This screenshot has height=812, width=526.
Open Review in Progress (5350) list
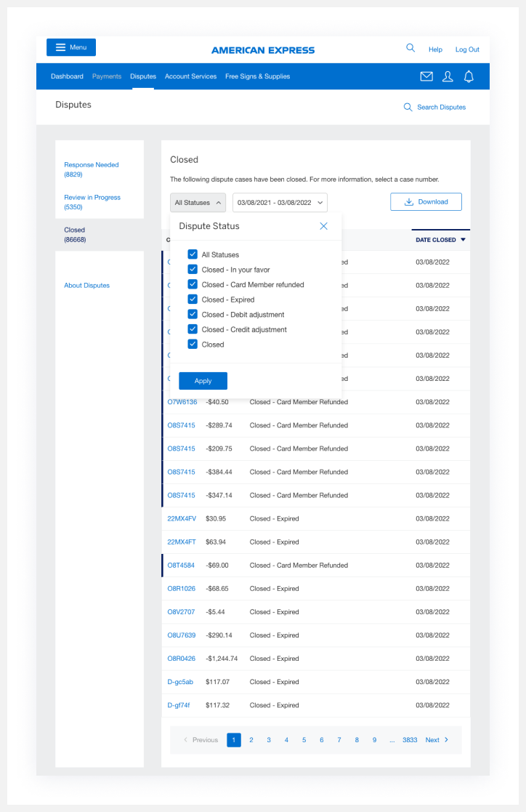92,202
